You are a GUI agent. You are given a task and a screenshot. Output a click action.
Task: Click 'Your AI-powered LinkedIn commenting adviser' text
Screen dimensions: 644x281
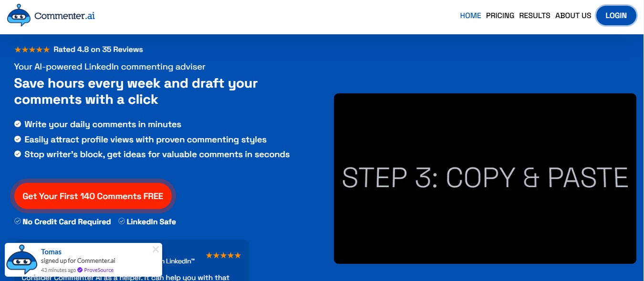tap(110, 67)
